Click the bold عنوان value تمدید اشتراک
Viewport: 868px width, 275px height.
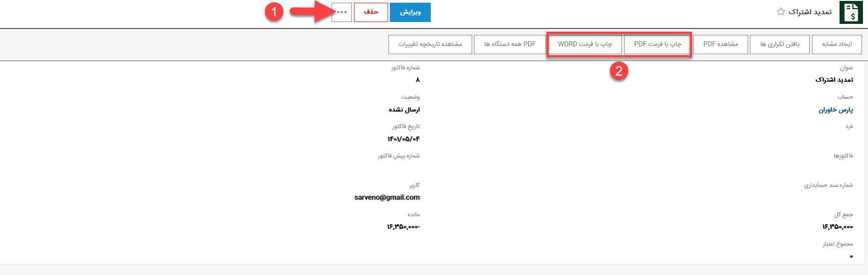pyautogui.click(x=834, y=80)
